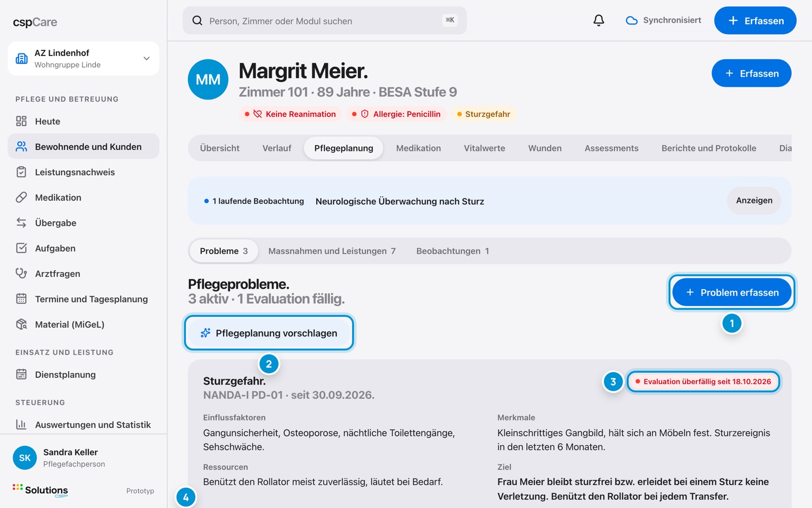Open the Medikation tab in patient record

pyautogui.click(x=419, y=148)
